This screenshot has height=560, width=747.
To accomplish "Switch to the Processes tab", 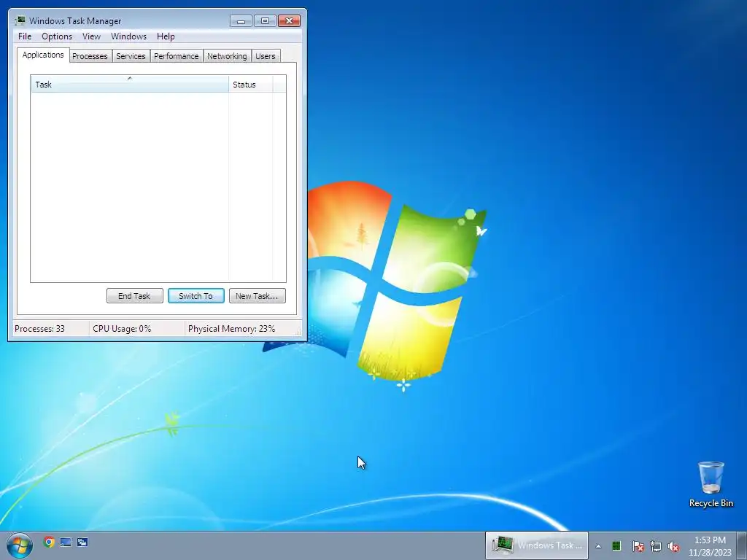I will coord(90,56).
